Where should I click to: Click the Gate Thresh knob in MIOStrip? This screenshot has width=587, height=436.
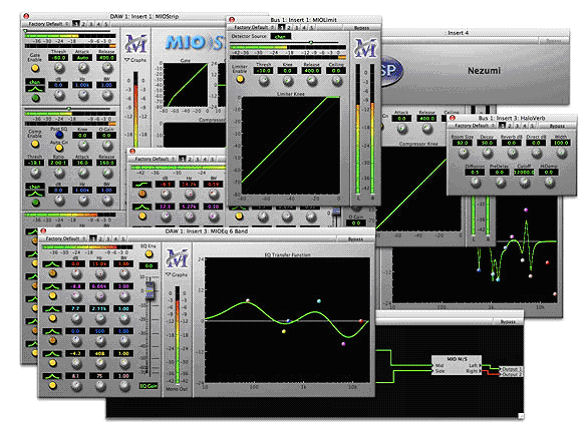59,68
